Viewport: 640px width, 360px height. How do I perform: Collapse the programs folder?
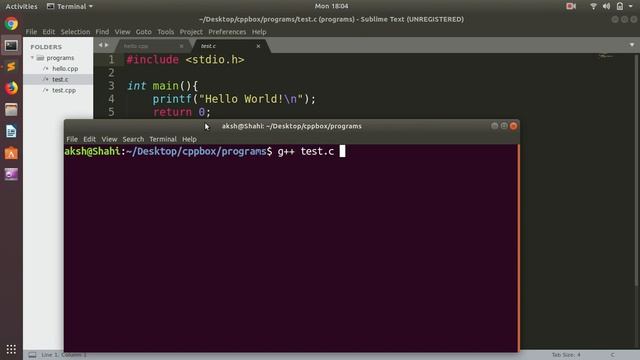pyautogui.click(x=32, y=58)
